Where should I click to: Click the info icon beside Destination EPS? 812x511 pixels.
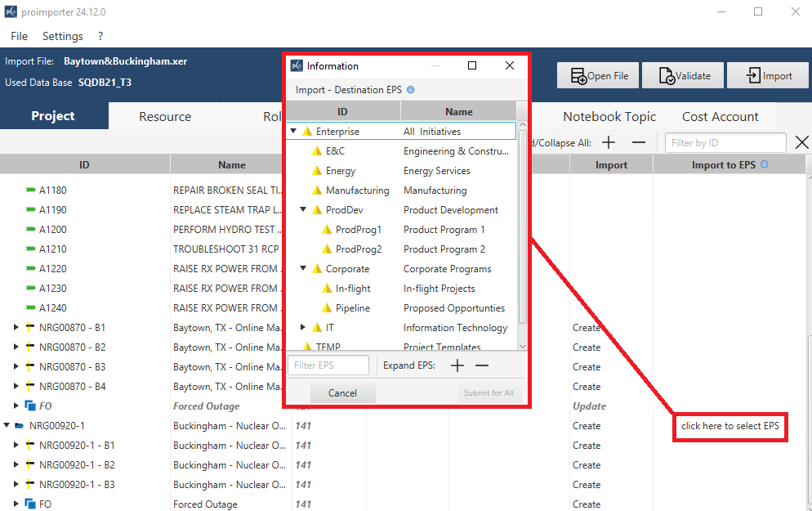410,90
